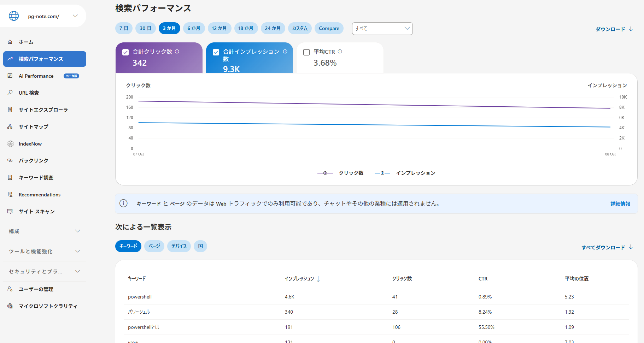Uncheck the 合計インプレッション数 checkbox

click(216, 52)
